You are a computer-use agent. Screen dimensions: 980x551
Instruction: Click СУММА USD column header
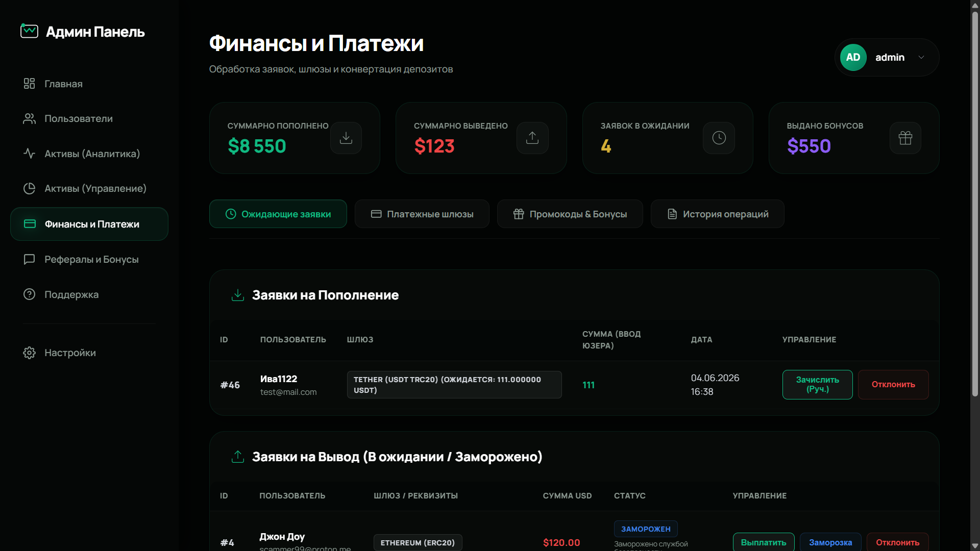[x=567, y=495]
